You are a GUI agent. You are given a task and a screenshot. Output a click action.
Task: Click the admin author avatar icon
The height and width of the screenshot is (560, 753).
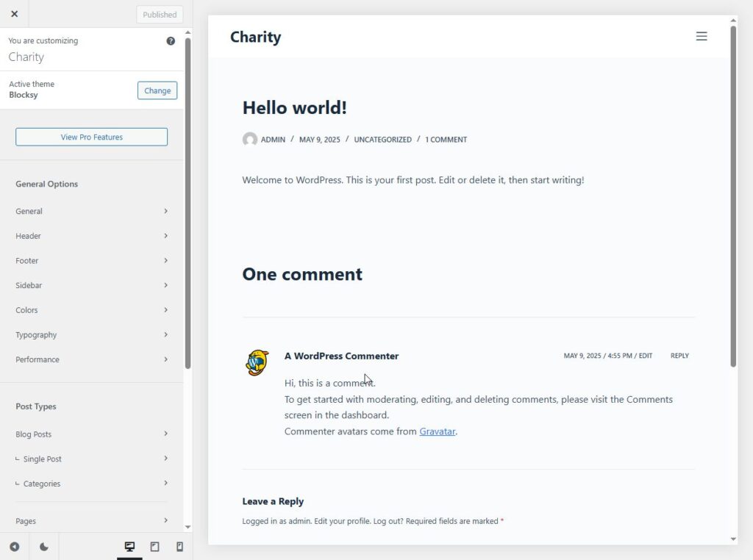250,140
